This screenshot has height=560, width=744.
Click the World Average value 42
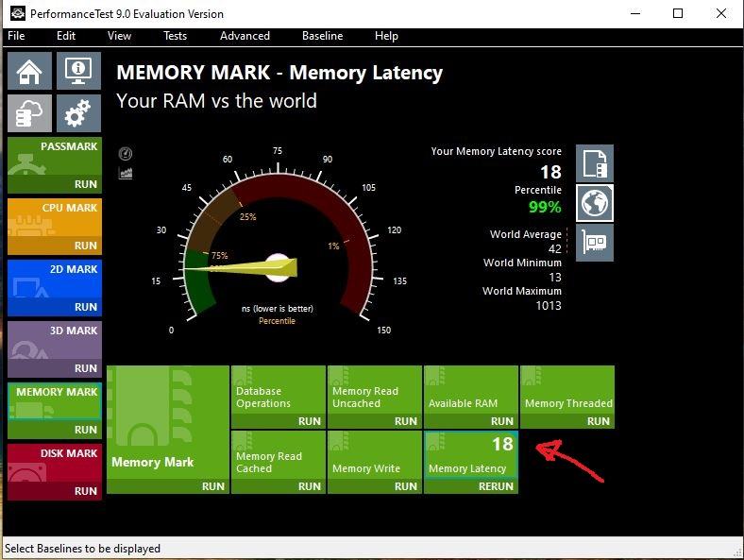click(x=554, y=248)
